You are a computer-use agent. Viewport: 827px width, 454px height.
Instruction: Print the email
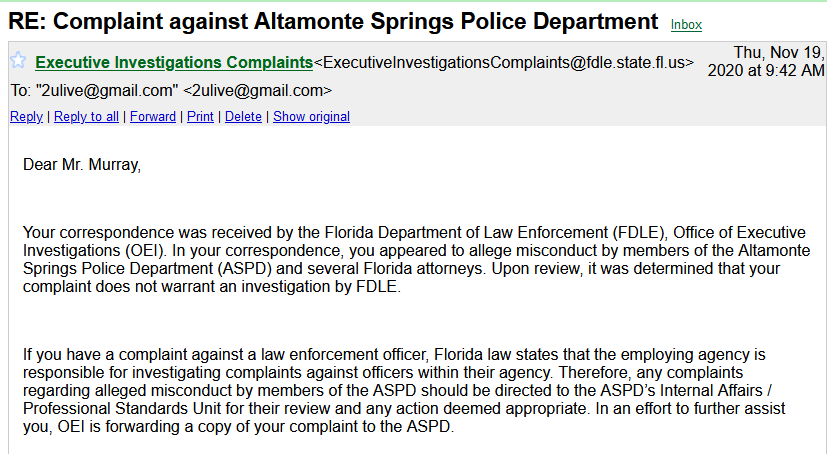click(x=200, y=117)
